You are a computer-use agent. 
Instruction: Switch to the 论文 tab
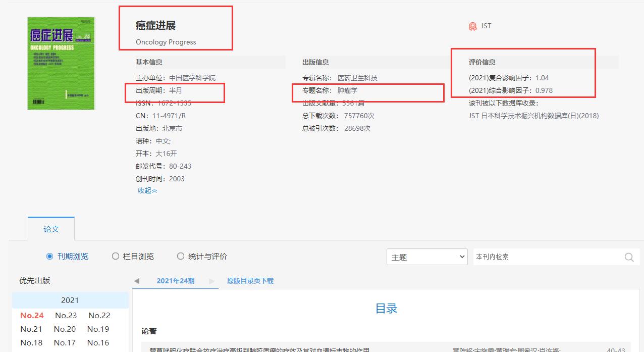coord(51,228)
